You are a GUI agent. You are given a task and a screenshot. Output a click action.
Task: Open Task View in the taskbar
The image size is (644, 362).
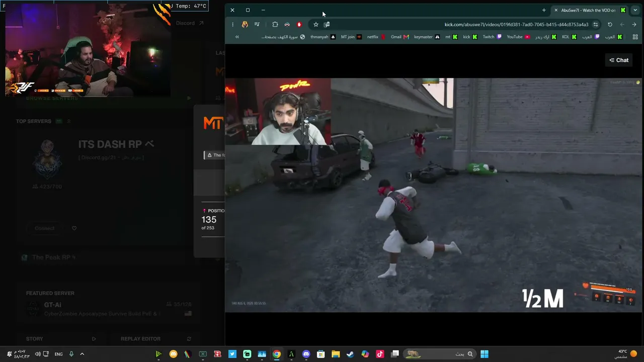(395, 354)
